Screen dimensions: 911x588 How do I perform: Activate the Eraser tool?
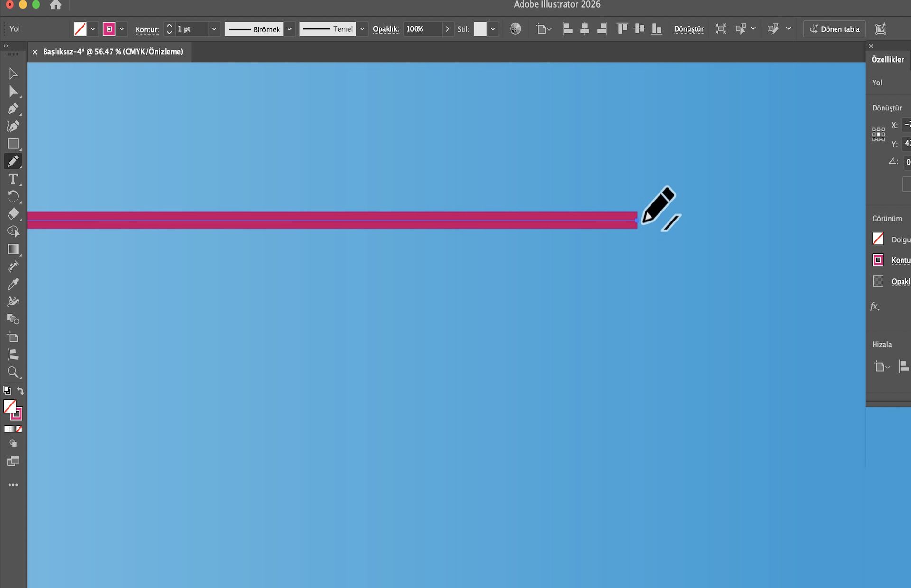click(13, 214)
